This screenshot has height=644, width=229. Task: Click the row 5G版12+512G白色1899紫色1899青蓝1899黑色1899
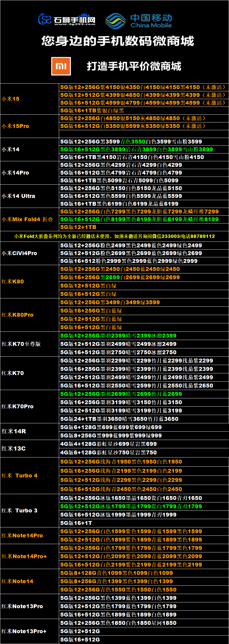click(x=144, y=540)
